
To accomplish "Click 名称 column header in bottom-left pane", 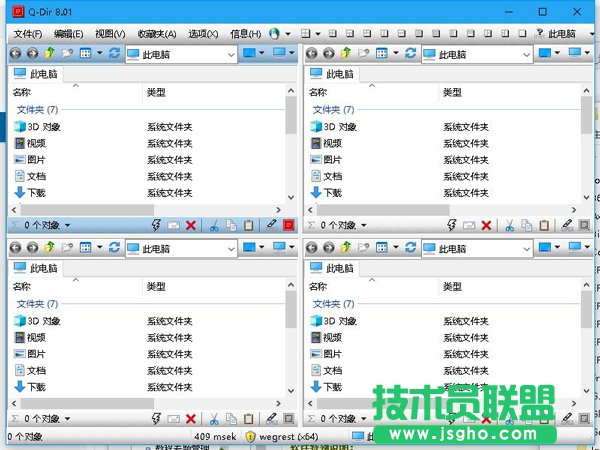I will (x=22, y=287).
